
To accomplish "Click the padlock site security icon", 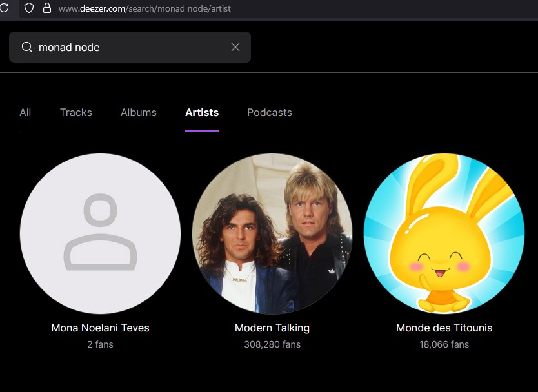I will [x=46, y=8].
